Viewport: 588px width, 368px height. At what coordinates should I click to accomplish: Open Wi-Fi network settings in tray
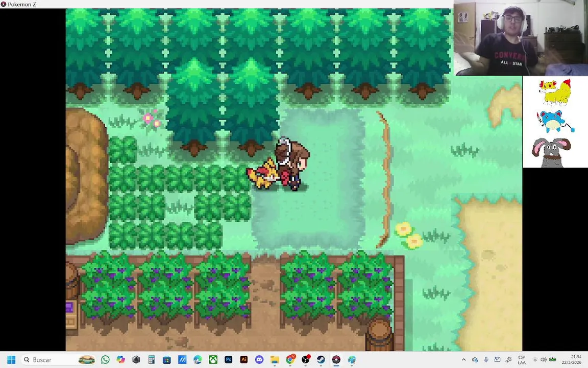(x=535, y=360)
